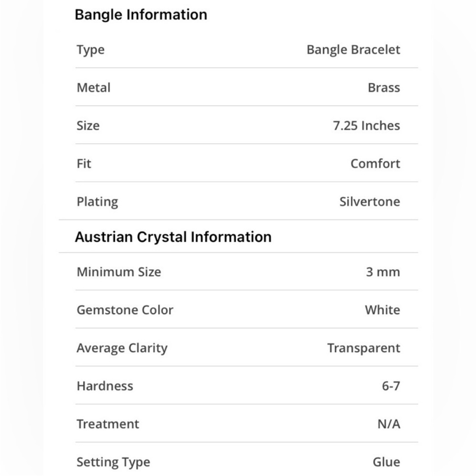Image resolution: width=476 pixels, height=476 pixels.
Task: Click the Silvertone plating value
Action: click(369, 201)
